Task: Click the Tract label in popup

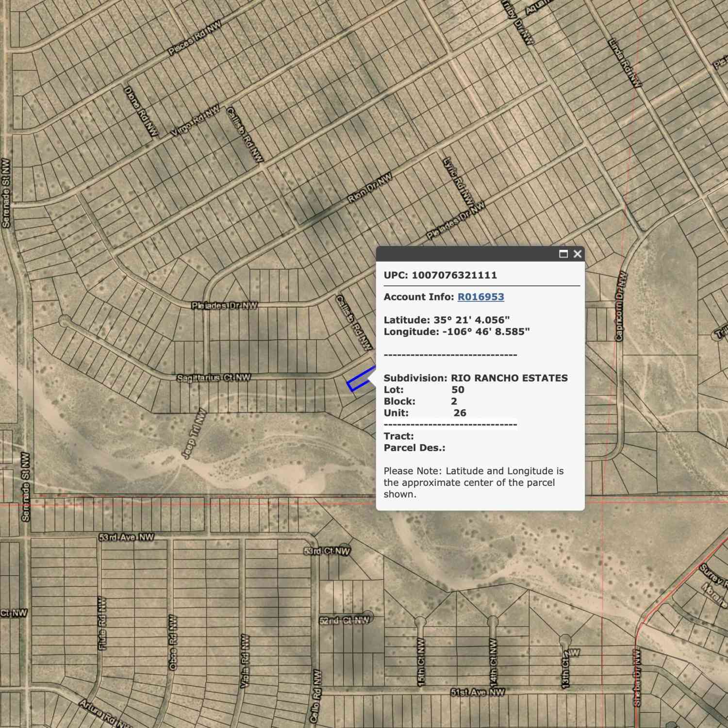Action: click(x=399, y=436)
